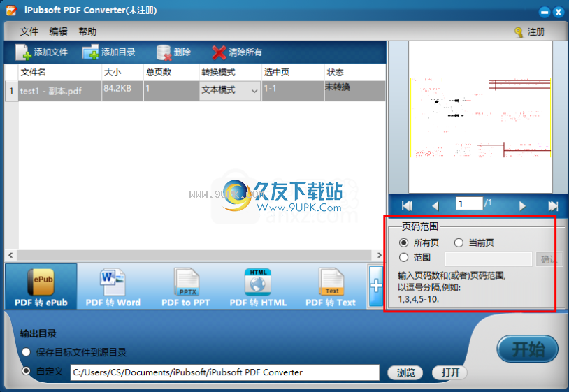Click the app logo in title bar

pos(11,10)
